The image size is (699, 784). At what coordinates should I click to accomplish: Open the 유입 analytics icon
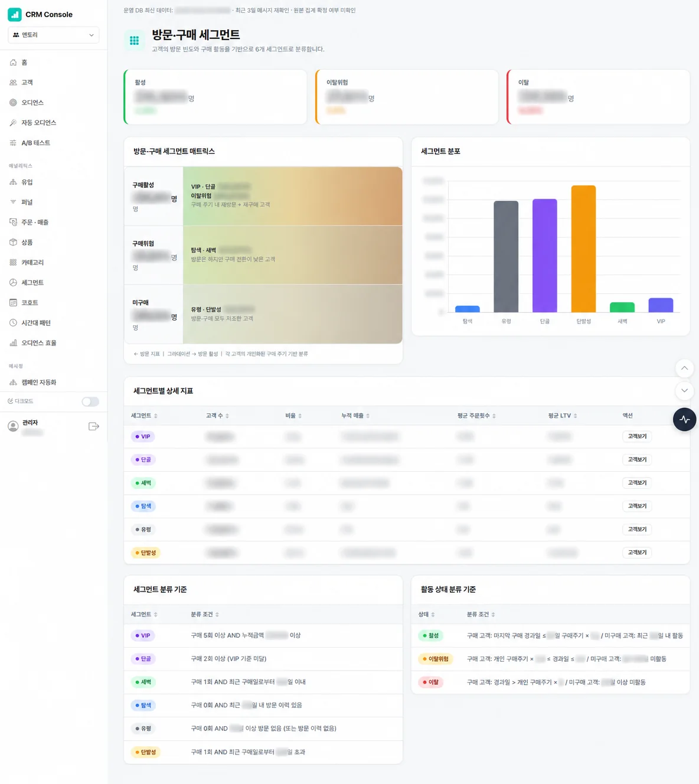(x=13, y=182)
